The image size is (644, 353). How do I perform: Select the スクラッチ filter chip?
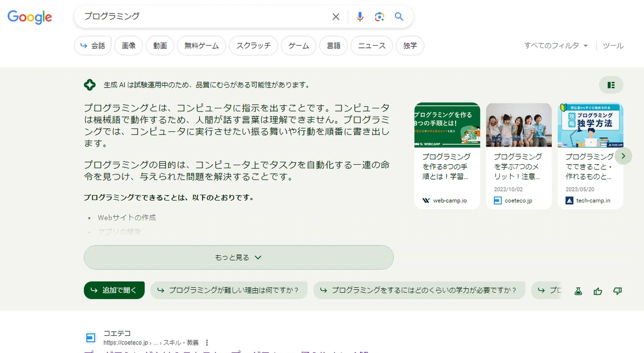tap(253, 46)
